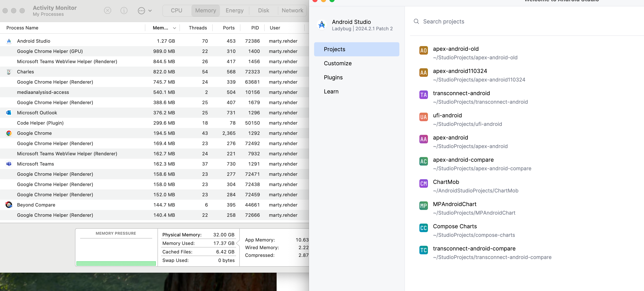This screenshot has width=644, height=291.
Task: Click the green memory pressure bar
Action: 116,263
